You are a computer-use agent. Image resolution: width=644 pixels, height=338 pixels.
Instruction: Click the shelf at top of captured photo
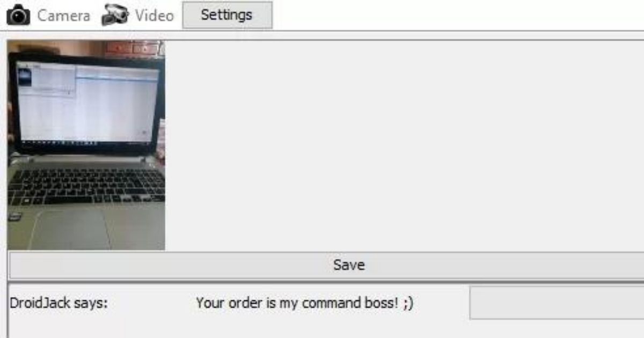pyautogui.click(x=134, y=48)
